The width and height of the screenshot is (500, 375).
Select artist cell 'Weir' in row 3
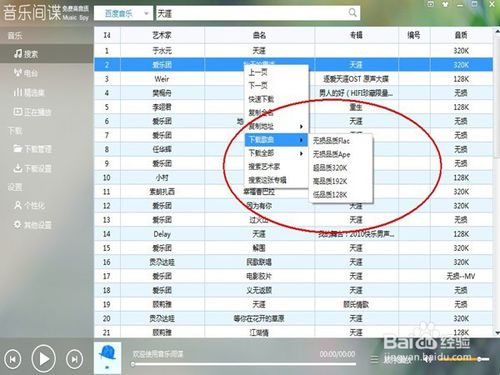162,79
